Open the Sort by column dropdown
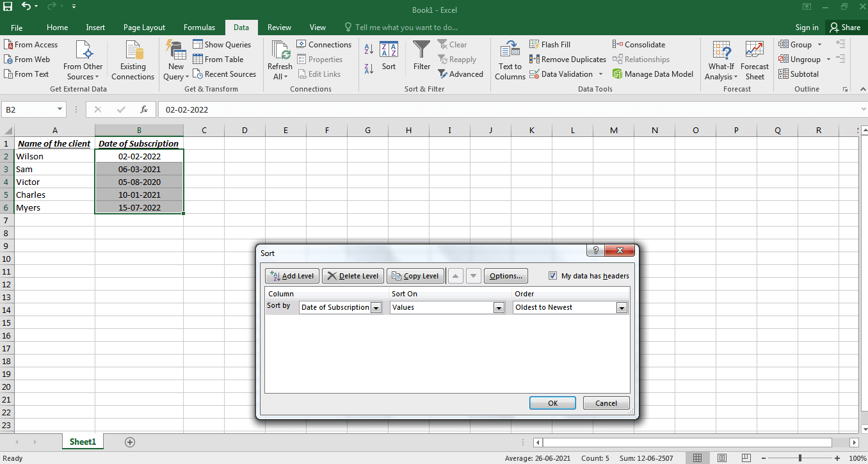Viewport: 868px width, 464px height. point(376,308)
